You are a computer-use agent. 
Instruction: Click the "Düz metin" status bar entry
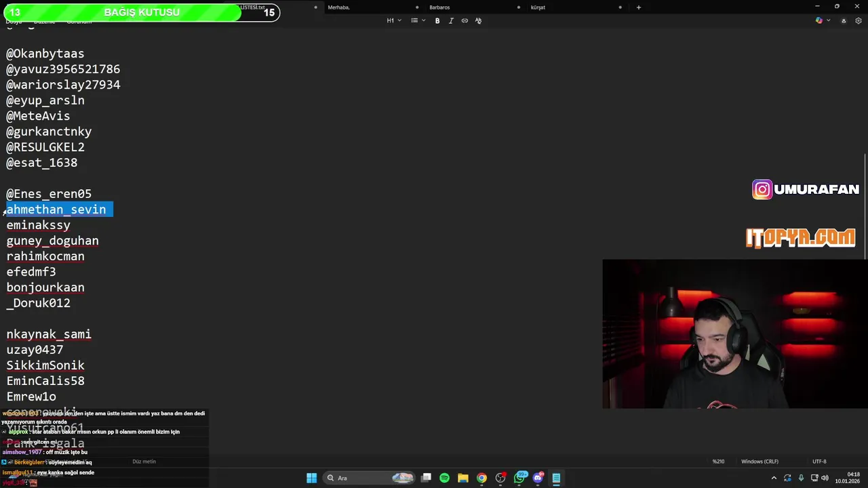[x=144, y=462]
